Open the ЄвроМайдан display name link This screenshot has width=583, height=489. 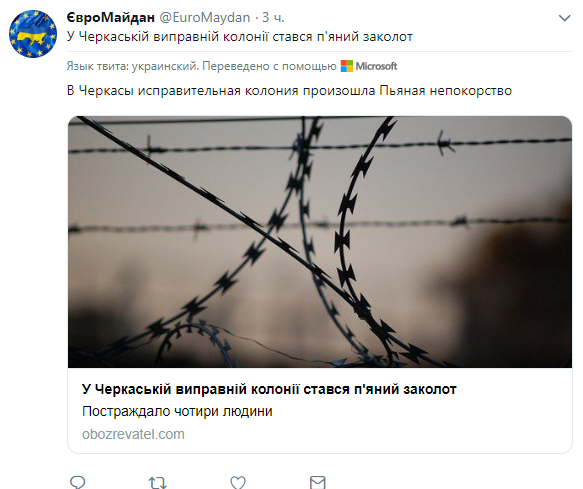point(110,17)
